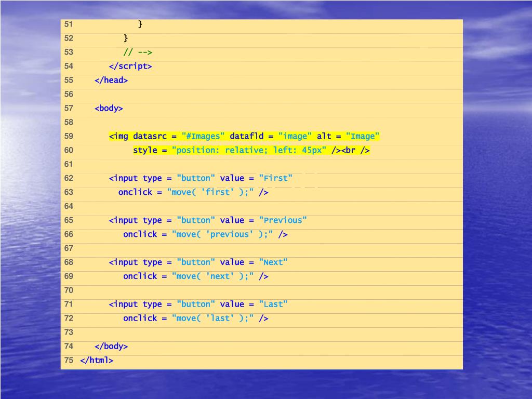Click the '"button"' string on line 68
This screenshot has height=399, width=532.
coord(196,262)
